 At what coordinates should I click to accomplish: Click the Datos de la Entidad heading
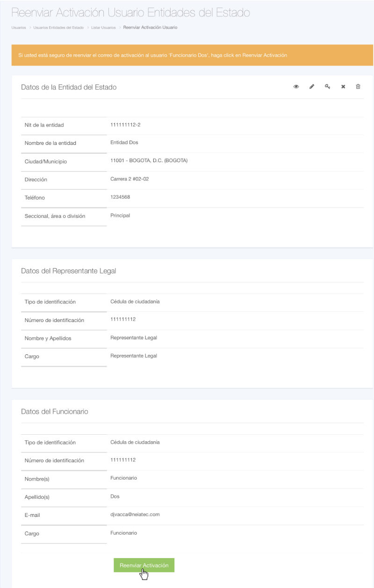pyautogui.click(x=69, y=87)
